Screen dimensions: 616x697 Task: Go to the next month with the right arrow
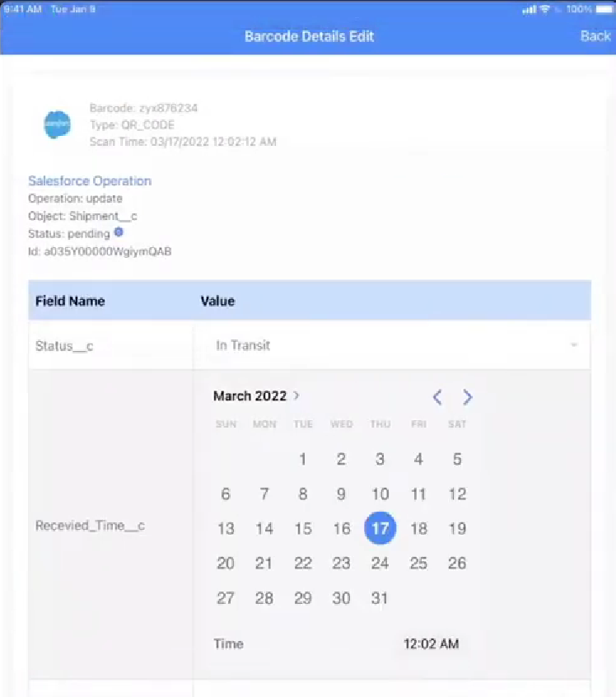click(x=467, y=397)
